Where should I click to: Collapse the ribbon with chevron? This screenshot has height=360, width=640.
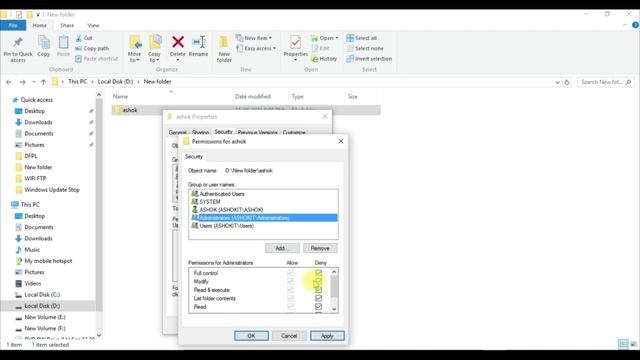(x=625, y=25)
